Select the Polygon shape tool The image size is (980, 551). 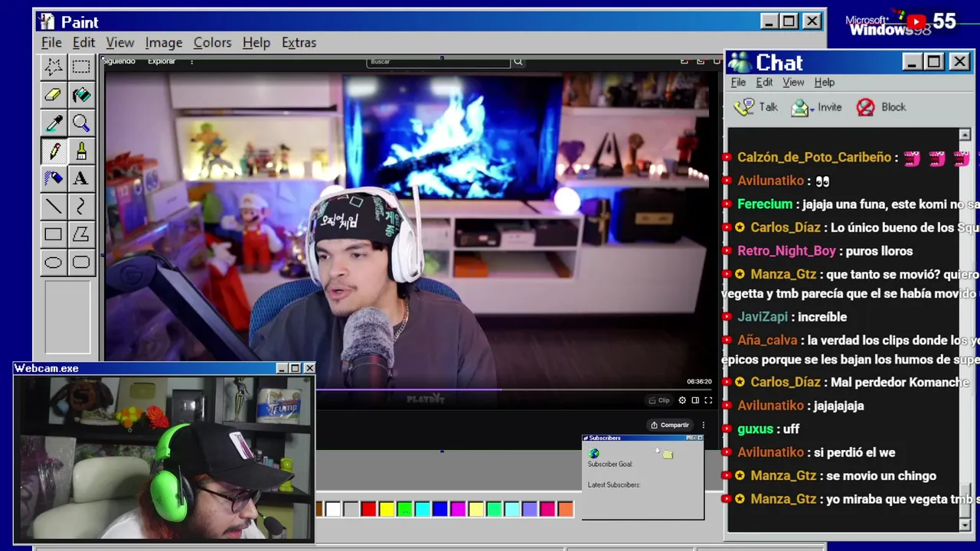click(x=81, y=234)
